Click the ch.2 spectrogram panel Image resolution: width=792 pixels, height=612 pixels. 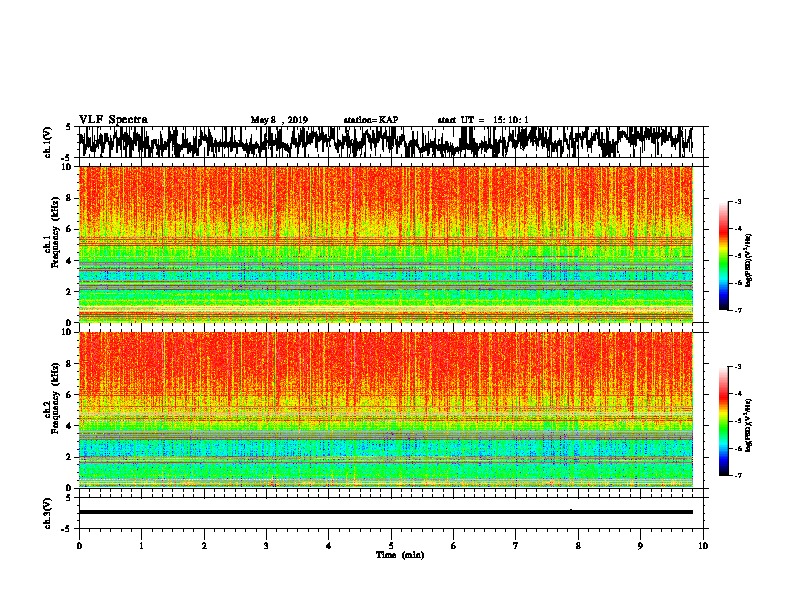pyautogui.click(x=386, y=410)
